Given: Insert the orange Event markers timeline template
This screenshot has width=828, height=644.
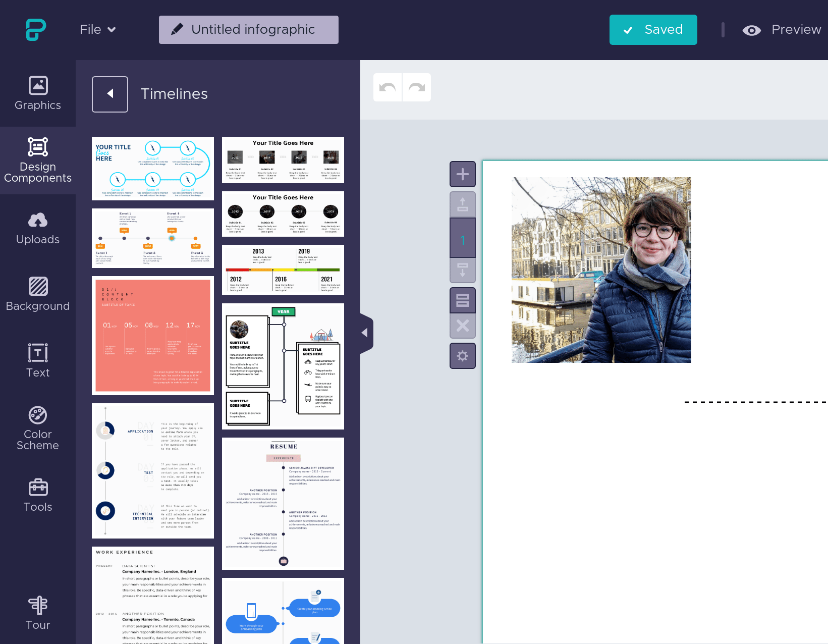Looking at the screenshot, I should pyautogui.click(x=153, y=238).
